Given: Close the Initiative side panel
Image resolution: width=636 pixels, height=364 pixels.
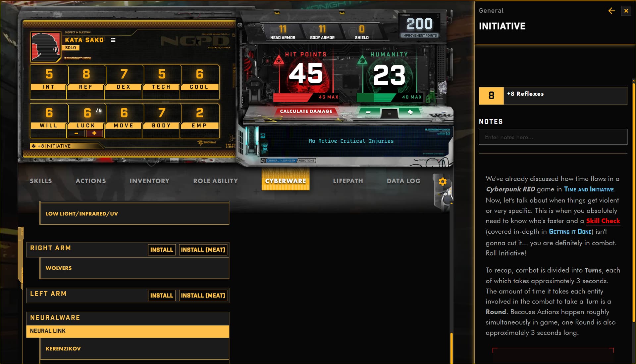Looking at the screenshot, I should (626, 11).
